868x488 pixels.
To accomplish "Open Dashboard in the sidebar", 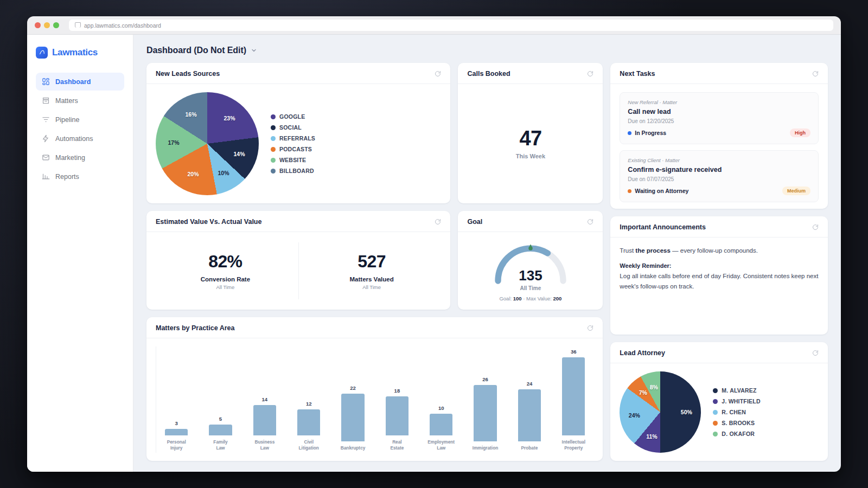I will [x=80, y=82].
